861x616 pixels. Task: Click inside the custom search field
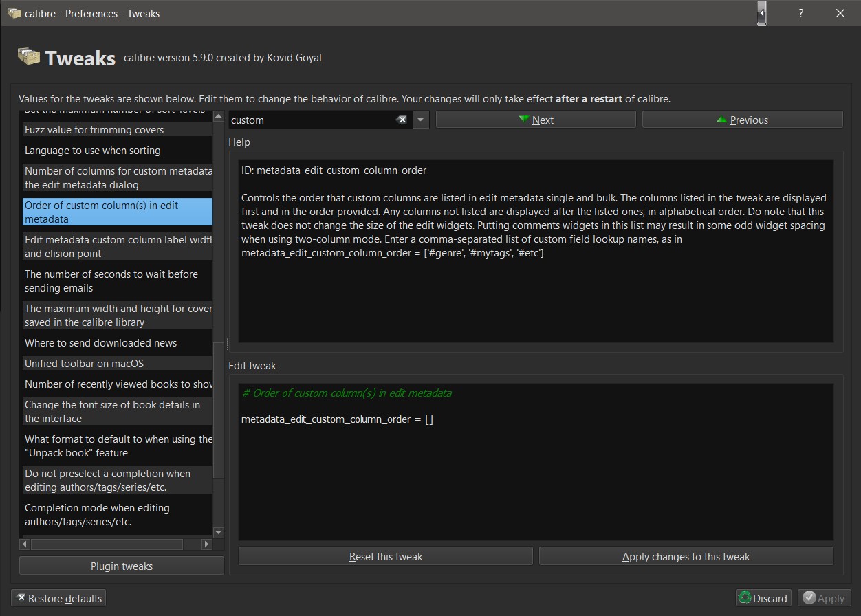pyautogui.click(x=313, y=120)
